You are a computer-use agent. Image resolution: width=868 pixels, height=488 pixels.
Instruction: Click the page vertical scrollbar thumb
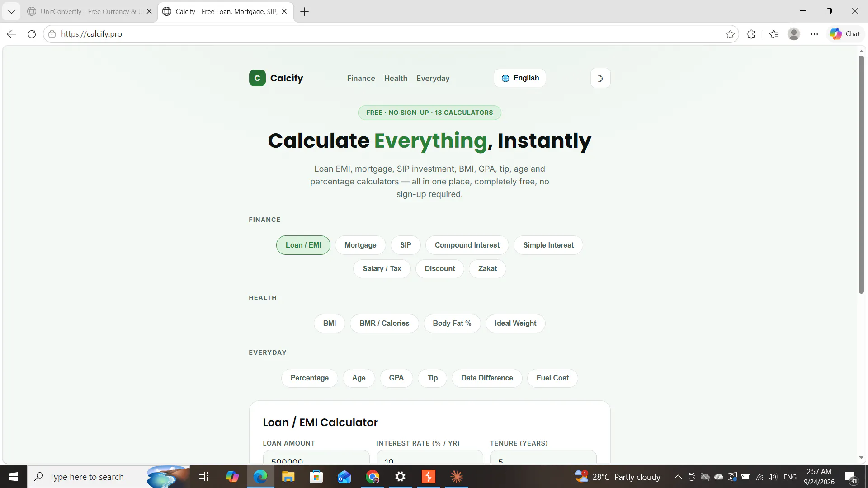pos(861,174)
